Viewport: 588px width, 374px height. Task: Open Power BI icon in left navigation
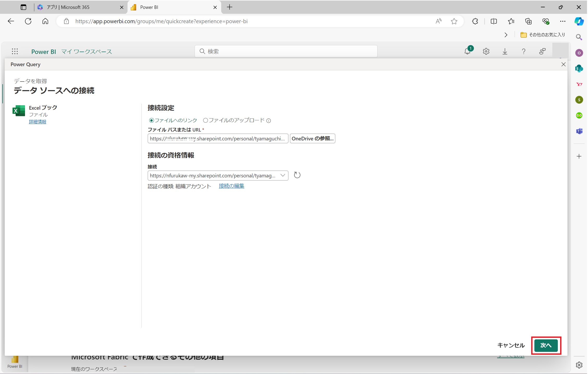tap(15, 362)
